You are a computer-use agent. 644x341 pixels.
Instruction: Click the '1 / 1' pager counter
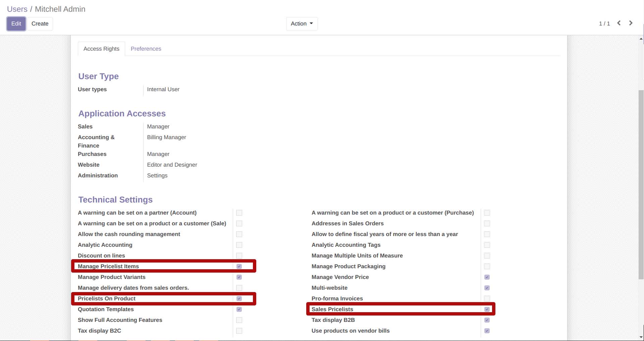pyautogui.click(x=604, y=23)
